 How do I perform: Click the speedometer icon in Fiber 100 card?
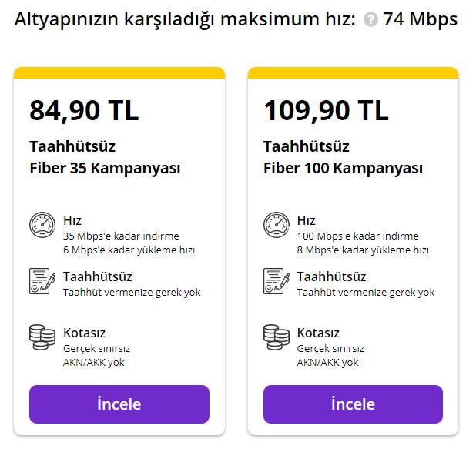(277, 226)
